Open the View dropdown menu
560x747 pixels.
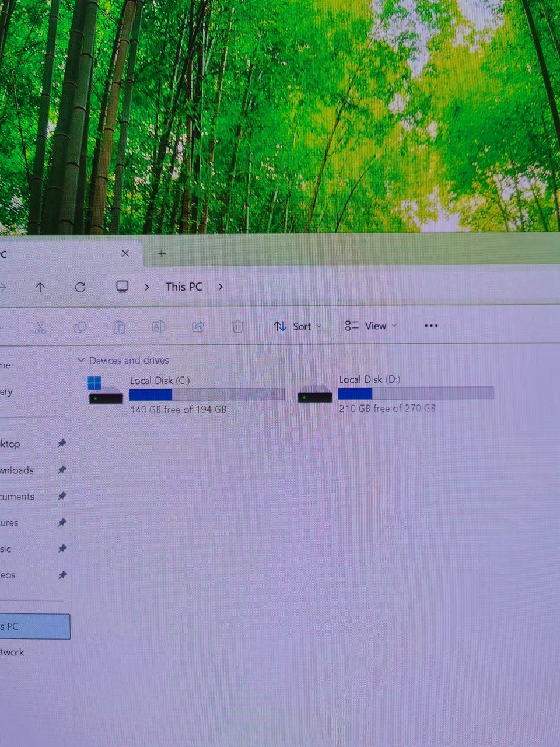tap(371, 326)
